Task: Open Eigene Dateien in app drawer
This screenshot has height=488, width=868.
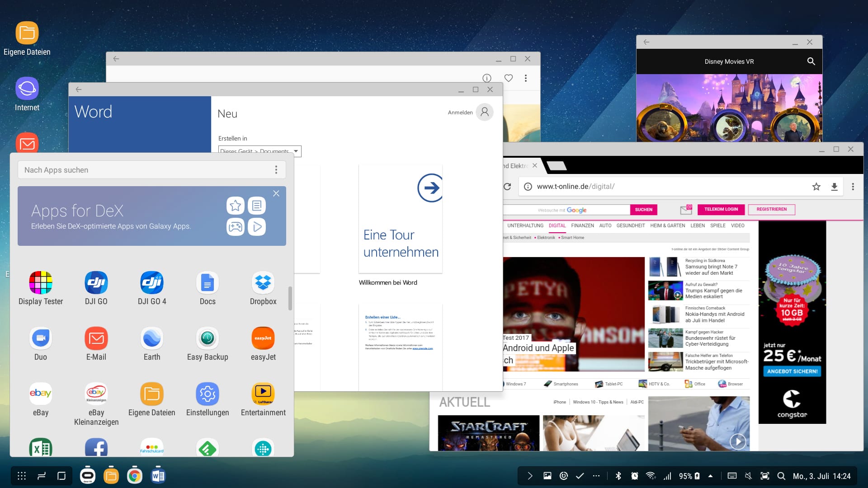Action: [x=152, y=394]
